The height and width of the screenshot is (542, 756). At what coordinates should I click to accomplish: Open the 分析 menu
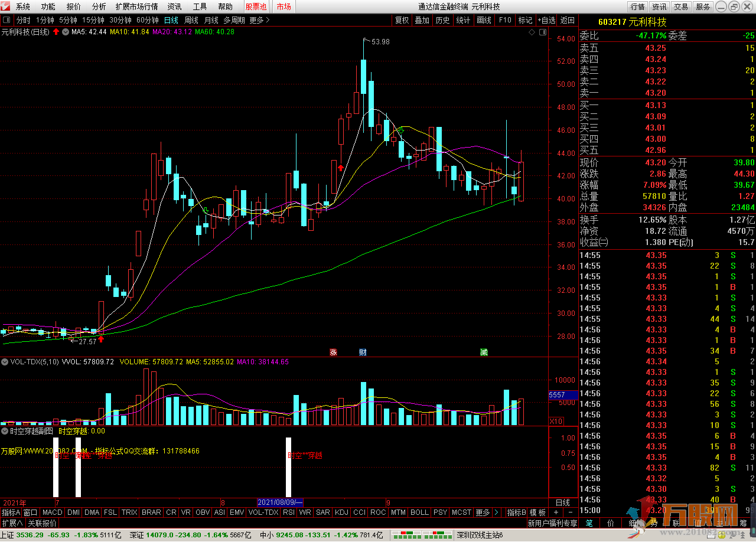(x=99, y=7)
